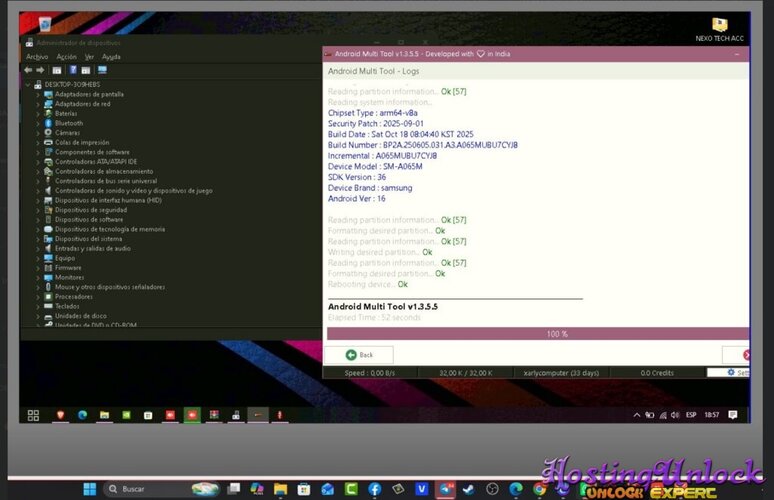
Task: Open File Explorer on the remote taskbar
Action: pos(104,416)
